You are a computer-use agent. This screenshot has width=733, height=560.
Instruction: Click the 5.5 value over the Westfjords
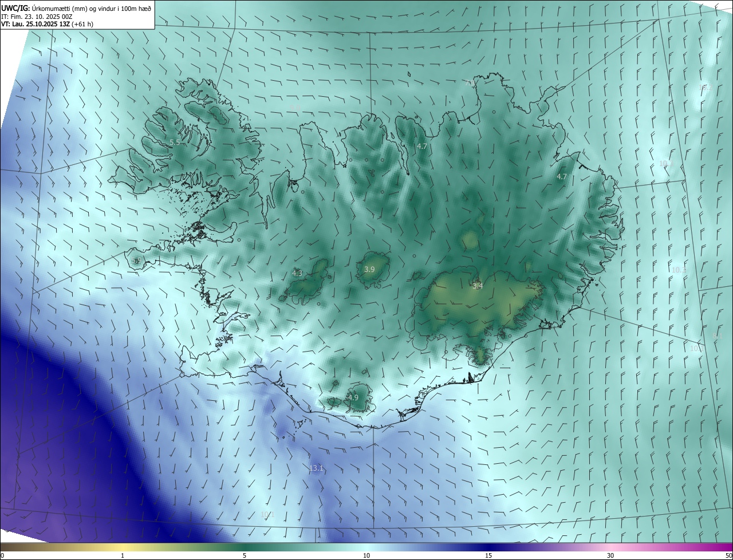point(175,142)
